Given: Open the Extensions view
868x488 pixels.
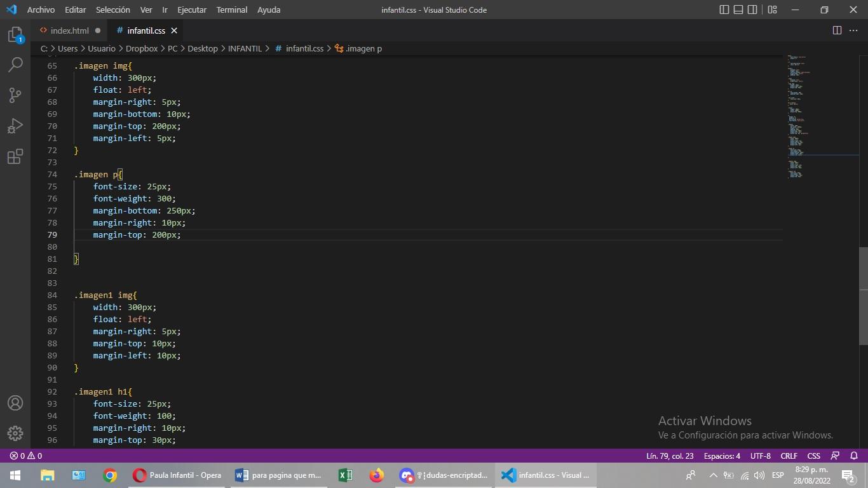Looking at the screenshot, I should [15, 156].
